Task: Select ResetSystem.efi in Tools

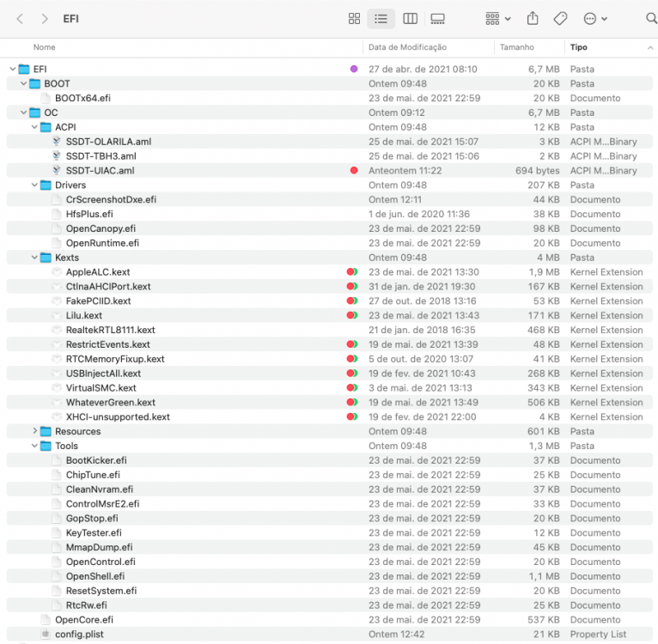Action: coord(101,591)
